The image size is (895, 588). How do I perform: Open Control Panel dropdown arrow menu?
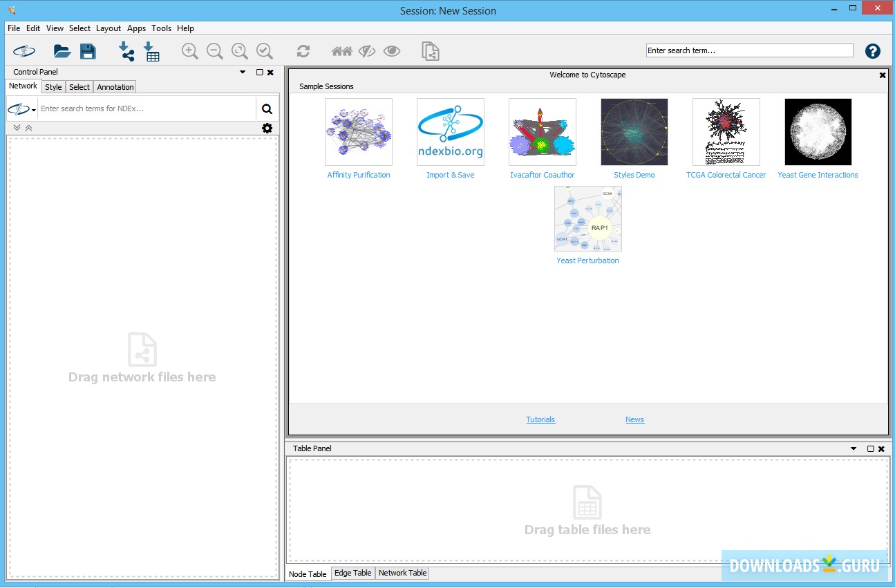243,72
